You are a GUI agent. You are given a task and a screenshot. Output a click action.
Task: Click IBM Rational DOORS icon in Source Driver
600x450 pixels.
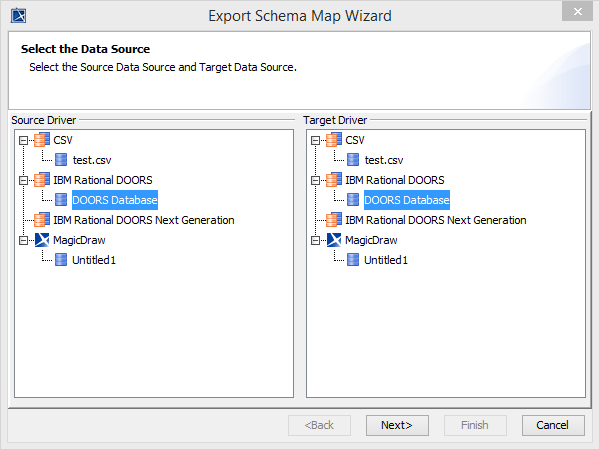tap(41, 180)
